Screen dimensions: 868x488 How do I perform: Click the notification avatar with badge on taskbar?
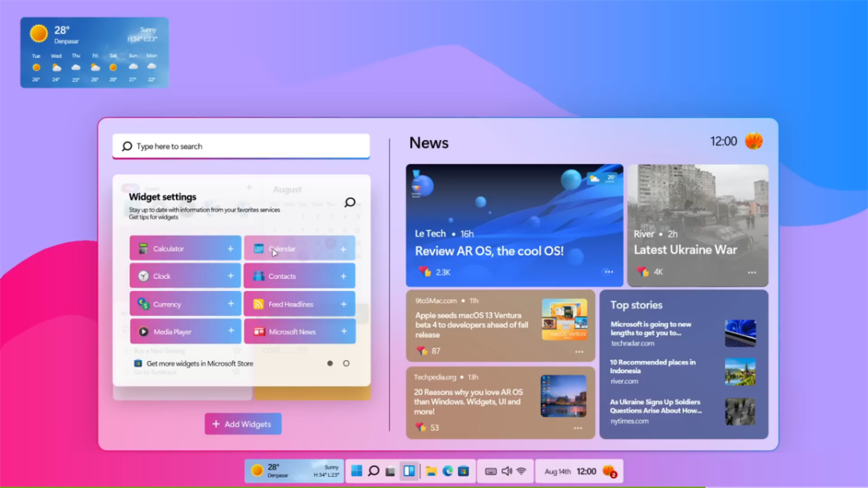pyautogui.click(x=609, y=471)
